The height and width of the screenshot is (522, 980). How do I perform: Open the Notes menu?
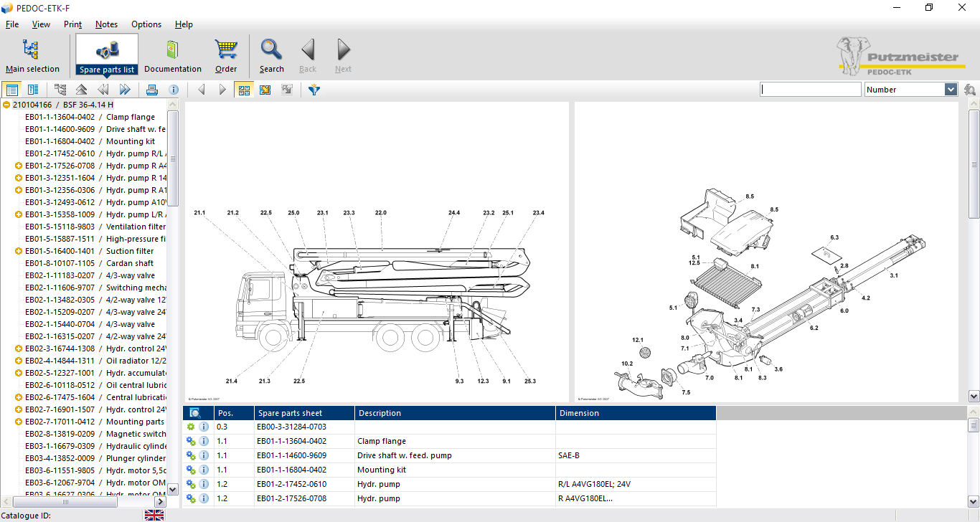106,24
